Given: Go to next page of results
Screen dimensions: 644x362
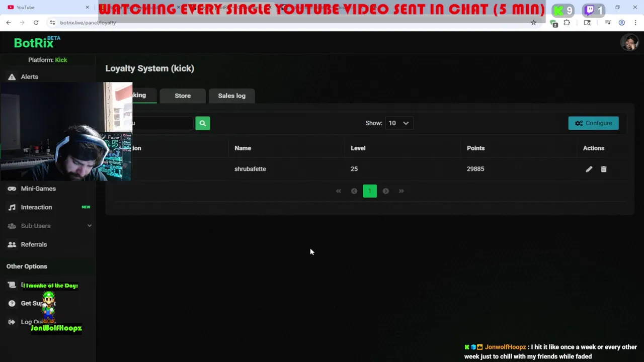Looking at the screenshot, I should pyautogui.click(x=385, y=191).
